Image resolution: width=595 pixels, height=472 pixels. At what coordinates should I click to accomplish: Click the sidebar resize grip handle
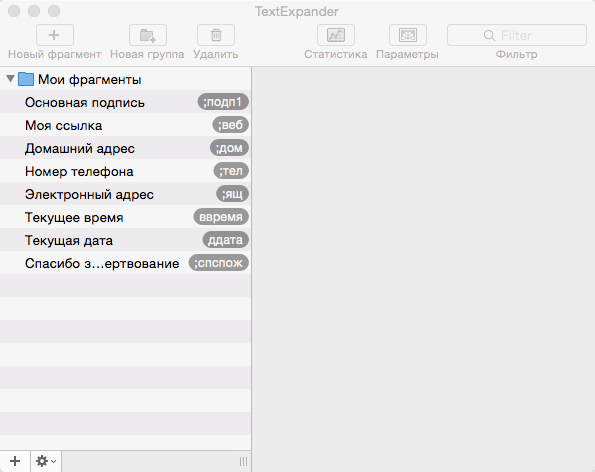244,461
